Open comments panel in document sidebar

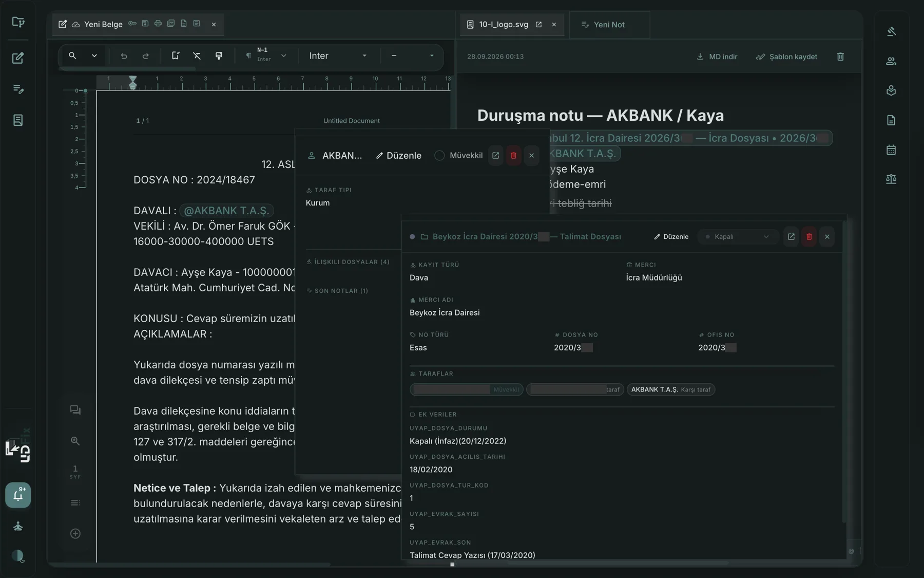pyautogui.click(x=75, y=410)
